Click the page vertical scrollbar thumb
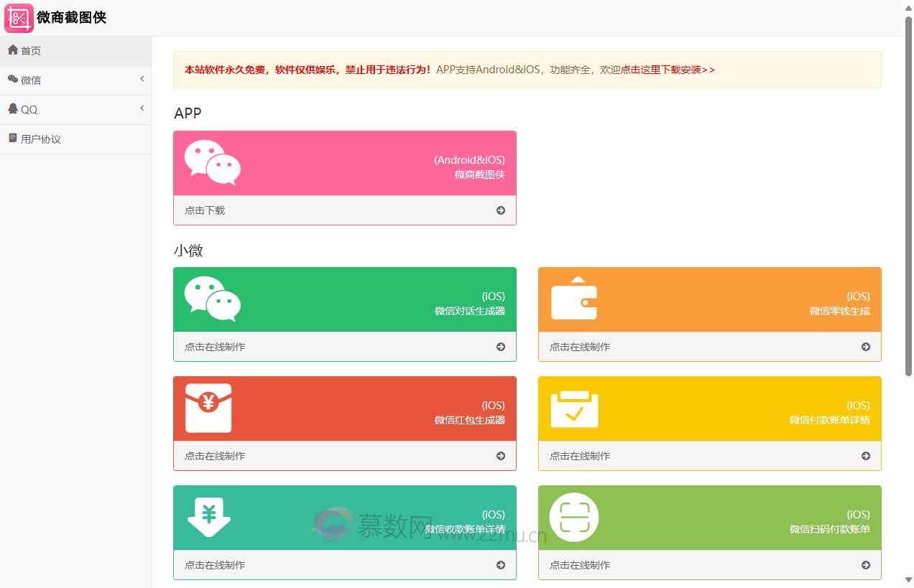This screenshot has width=914, height=588. [908, 194]
